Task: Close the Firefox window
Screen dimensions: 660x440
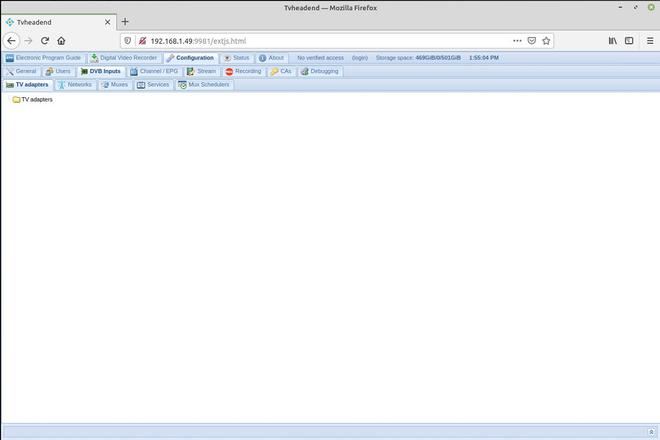Action: [651, 8]
